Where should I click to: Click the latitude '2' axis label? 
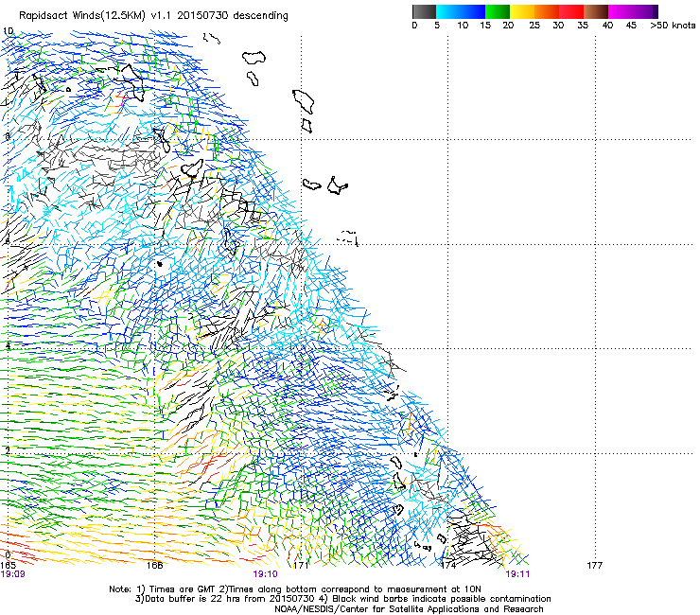pos(8,450)
